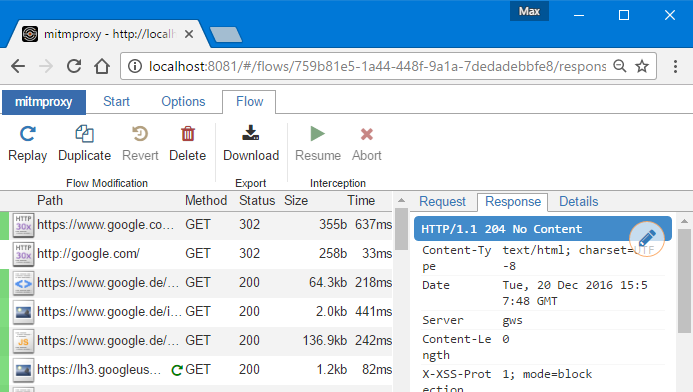Click the HTTP 30x icon for www.google.co row
The width and height of the screenshot is (693, 392).
click(23, 225)
